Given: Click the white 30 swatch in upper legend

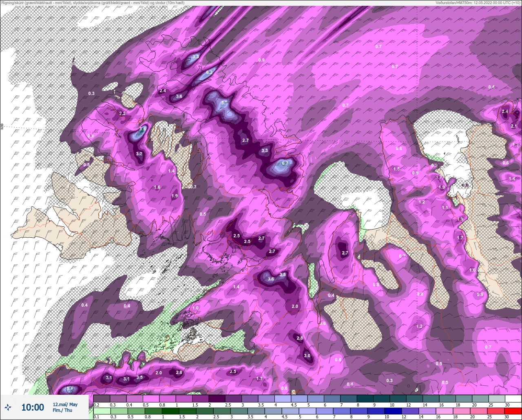Looking at the screenshot, I should point(513,398).
